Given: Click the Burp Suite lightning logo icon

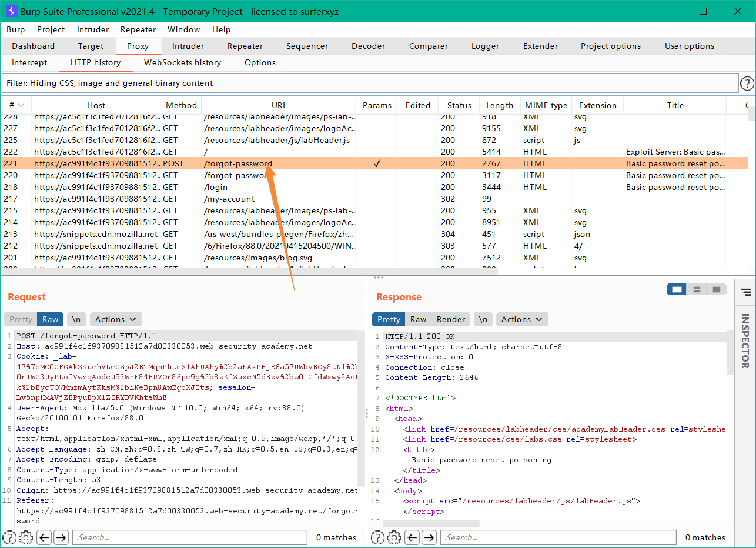Looking at the screenshot, I should [11, 11].
